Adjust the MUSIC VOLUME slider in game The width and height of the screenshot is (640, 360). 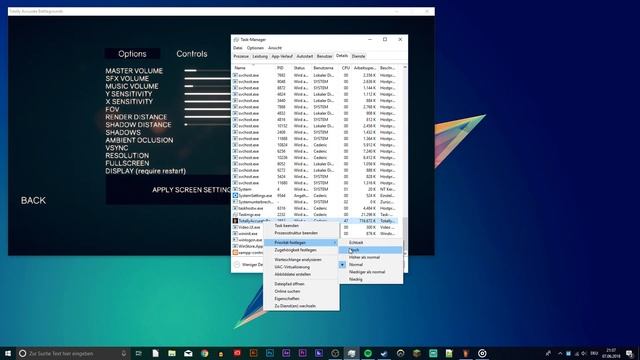pyautogui.click(x=207, y=86)
